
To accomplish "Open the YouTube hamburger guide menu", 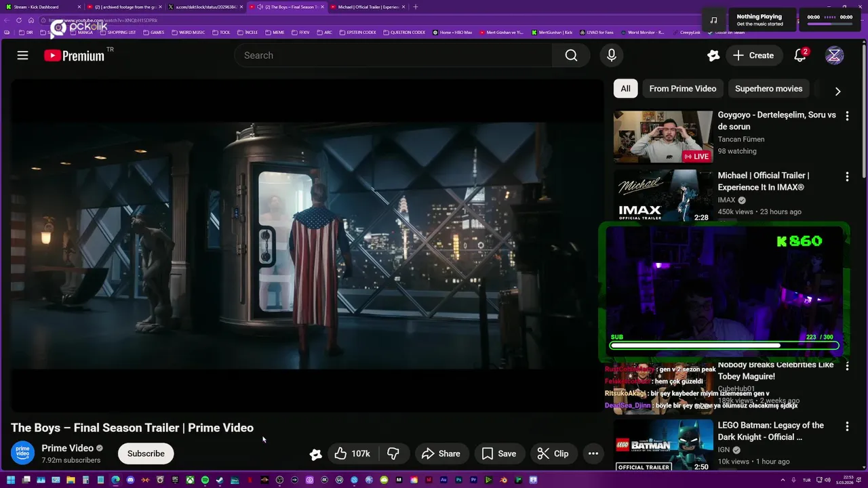I will (x=22, y=56).
